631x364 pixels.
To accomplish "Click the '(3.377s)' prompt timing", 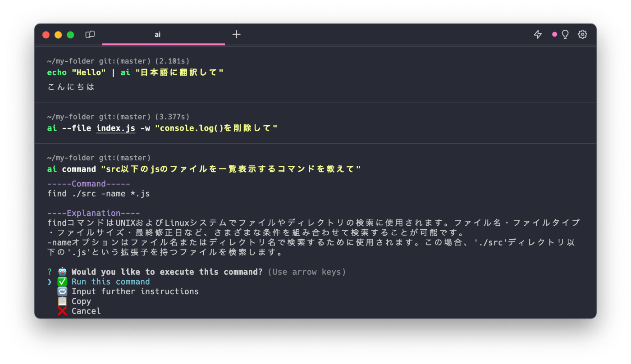I will [x=172, y=117].
